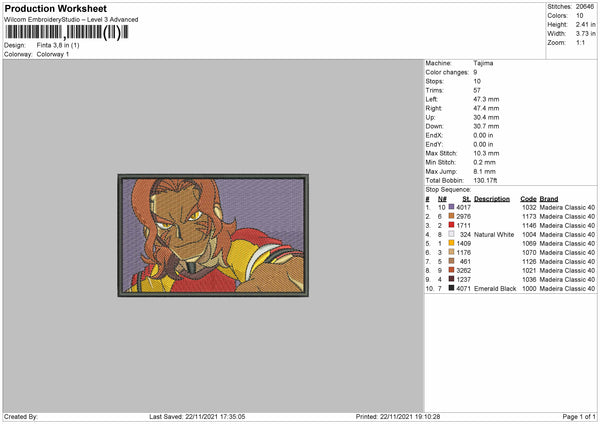This screenshot has height=424, width=600.
Task: Click the barcode under the worksheet title
Action: (67, 32)
